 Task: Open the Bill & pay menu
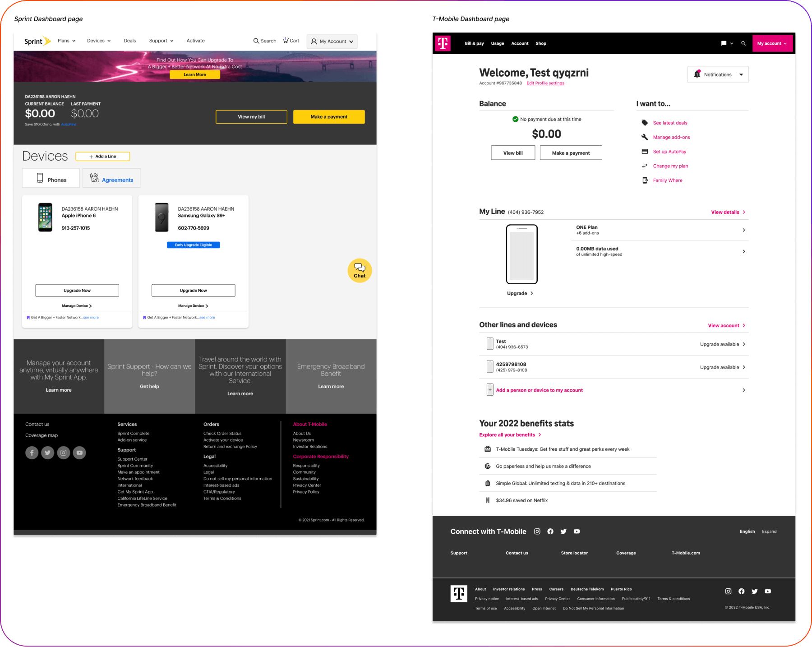click(x=474, y=43)
